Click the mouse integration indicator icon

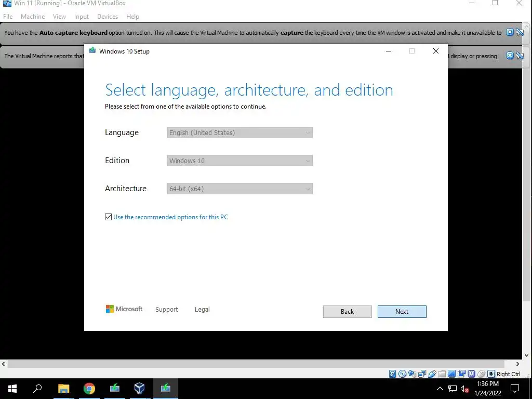(481, 374)
